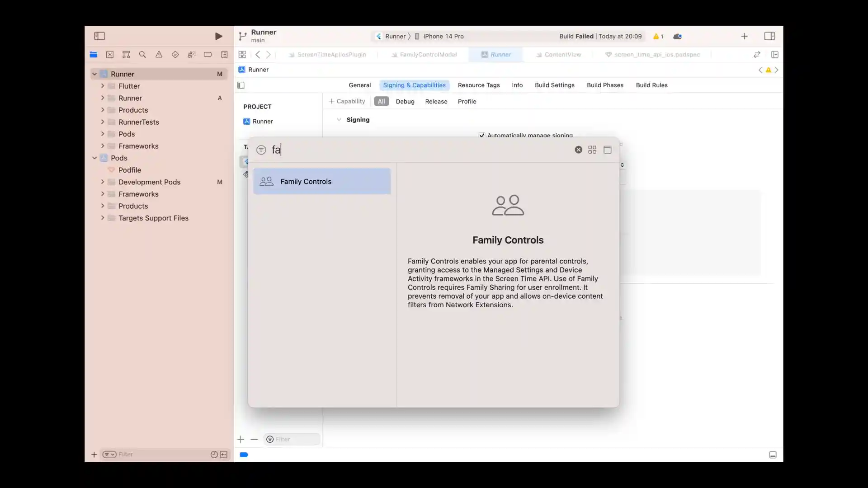This screenshot has width=868, height=488.
Task: Click the + Capability button
Action: 347,101
